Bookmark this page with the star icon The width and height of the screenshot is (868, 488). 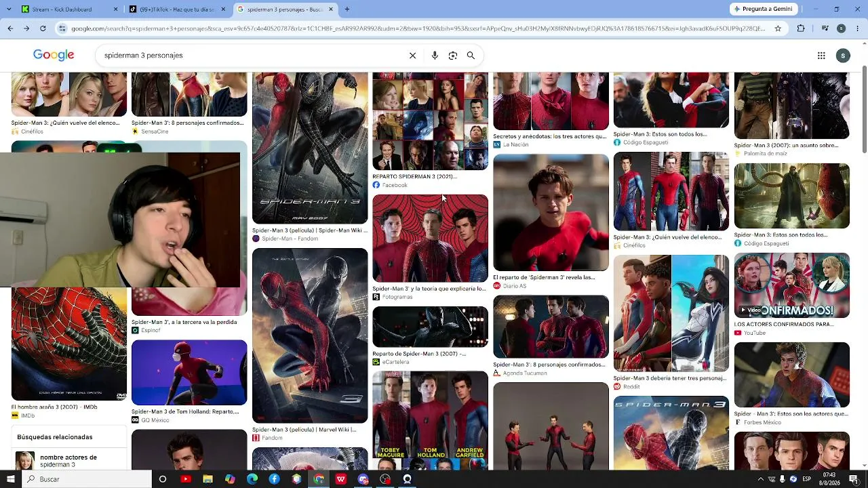coord(778,28)
